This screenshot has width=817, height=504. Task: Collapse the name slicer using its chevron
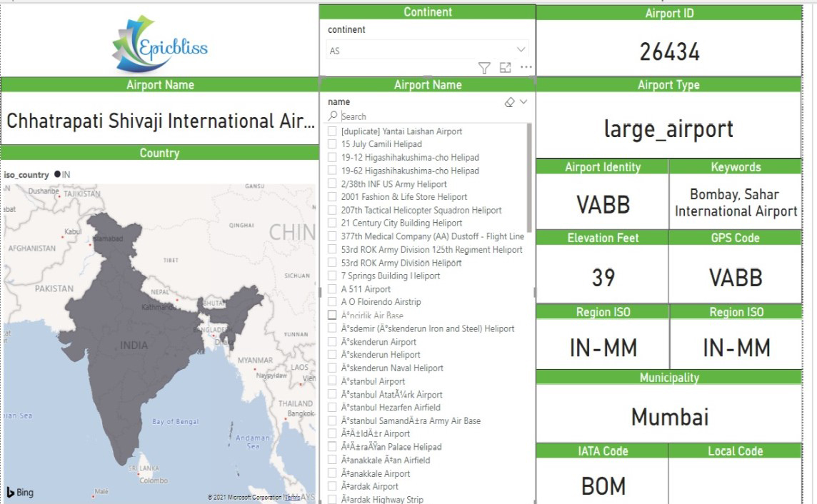(x=523, y=102)
